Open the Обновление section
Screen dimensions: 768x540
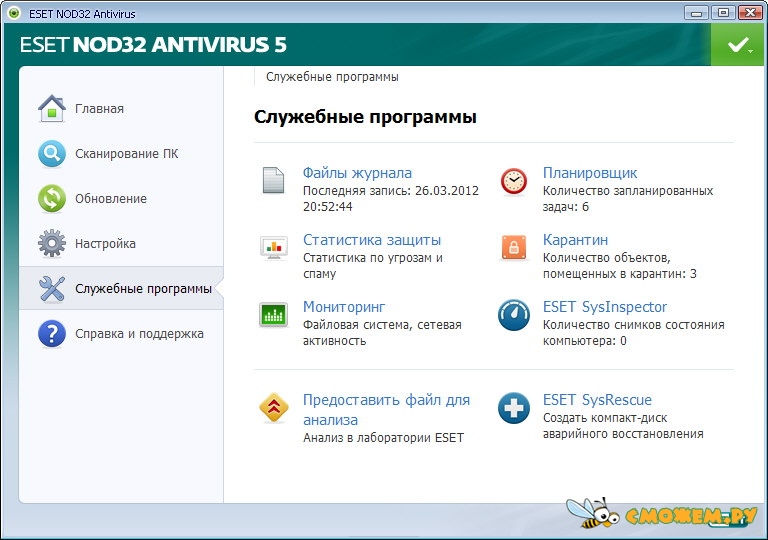click(111, 198)
